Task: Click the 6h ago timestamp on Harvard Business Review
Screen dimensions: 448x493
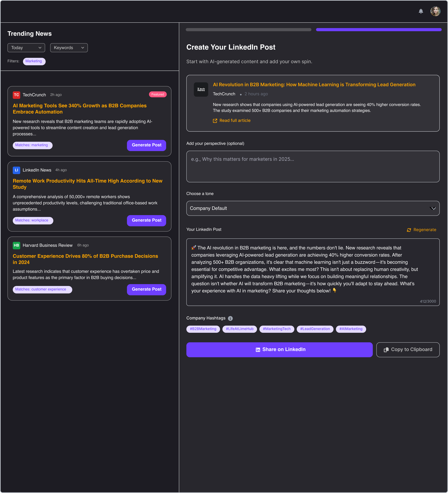Action: [83, 245]
